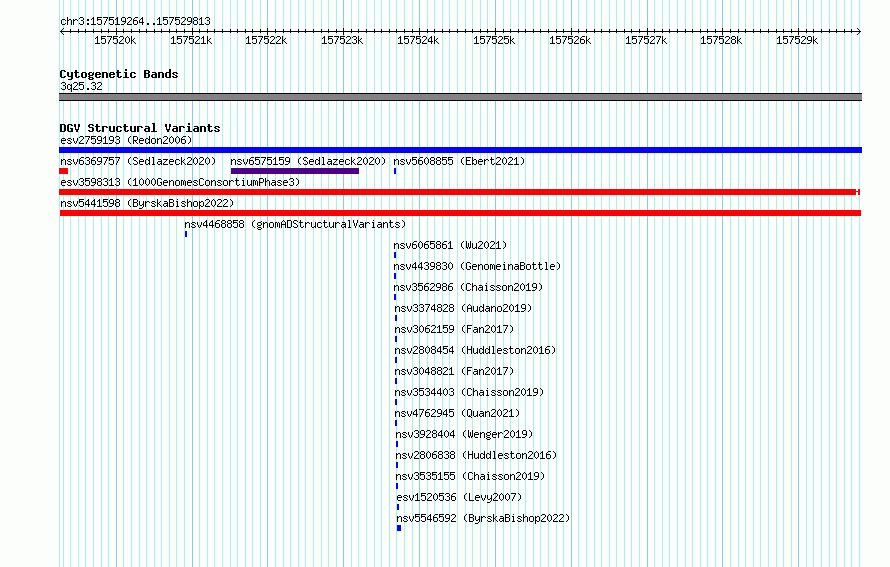Select the purple nsv6575159 variant bar
The height and width of the screenshot is (567, 890).
point(295,171)
